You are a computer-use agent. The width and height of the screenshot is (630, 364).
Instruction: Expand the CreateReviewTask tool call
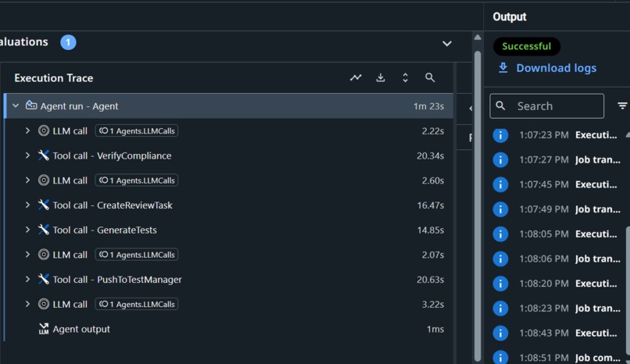click(27, 205)
